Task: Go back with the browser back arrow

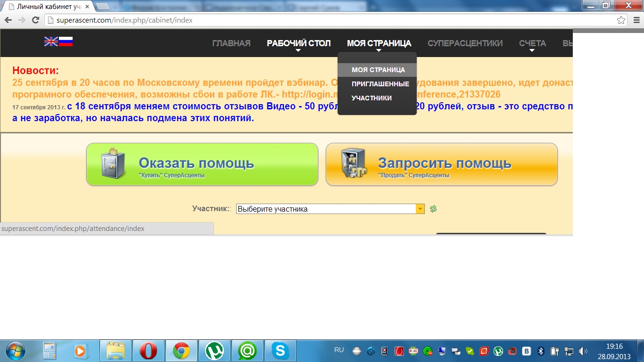Action: pos(8,20)
